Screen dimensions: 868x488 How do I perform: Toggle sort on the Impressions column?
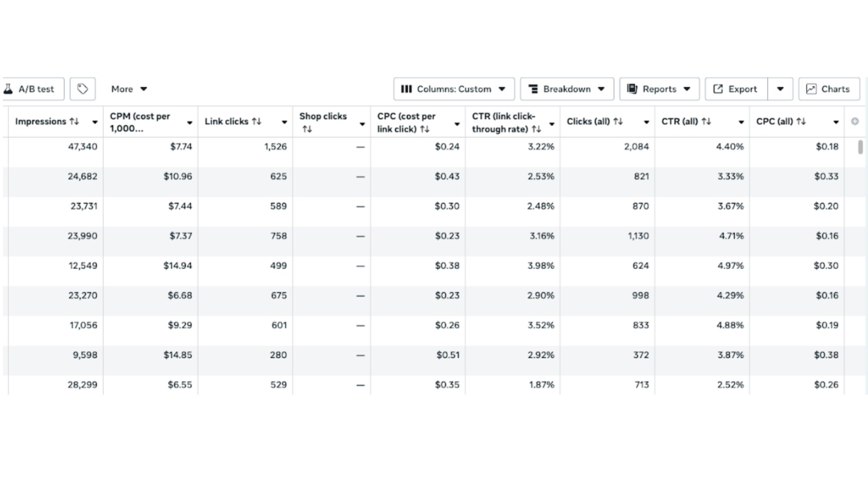75,121
